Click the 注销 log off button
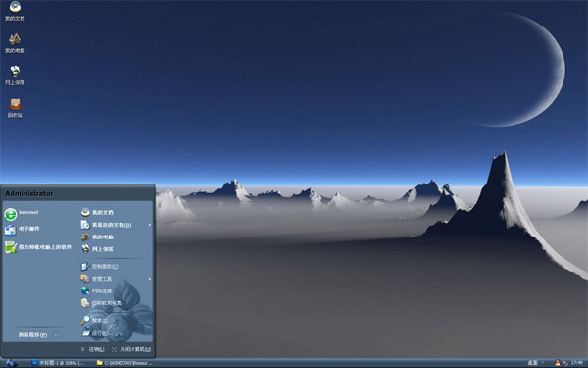The width and height of the screenshot is (588, 368). point(92,349)
